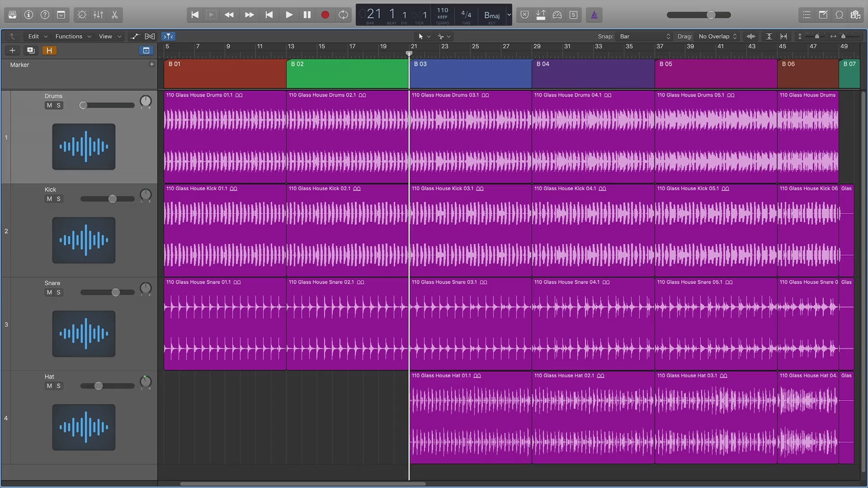The width and height of the screenshot is (868, 488).
Task: Adjust the Kick track volume slider
Action: (x=108, y=199)
